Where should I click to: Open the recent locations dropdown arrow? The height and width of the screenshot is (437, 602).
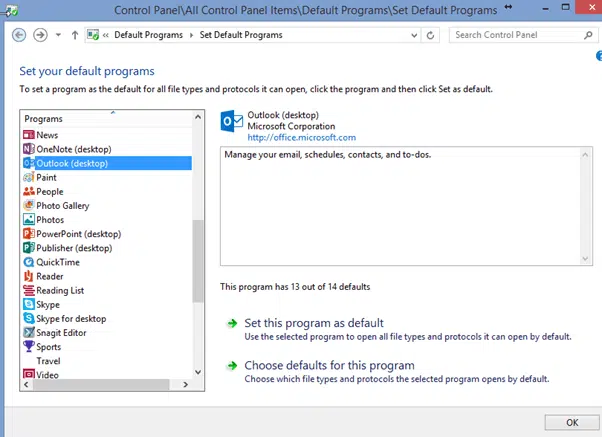pyautogui.click(x=58, y=35)
